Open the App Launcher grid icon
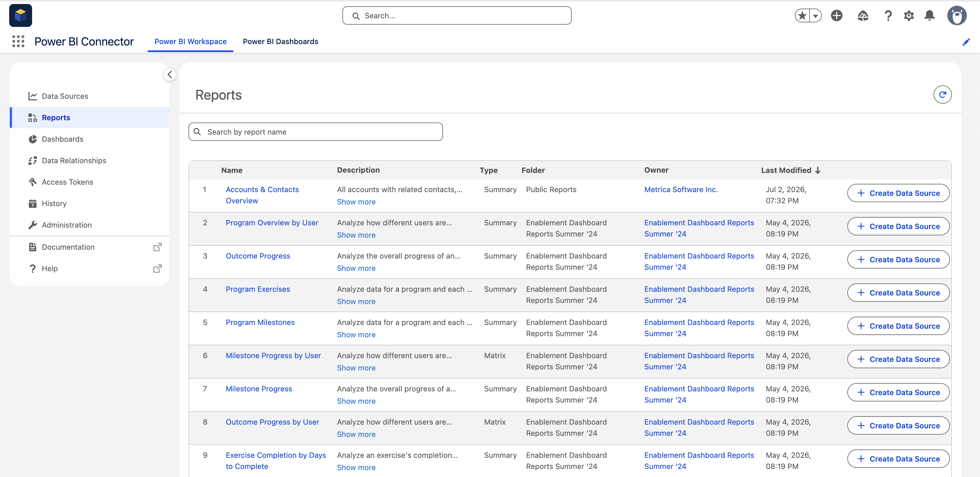 (x=18, y=42)
